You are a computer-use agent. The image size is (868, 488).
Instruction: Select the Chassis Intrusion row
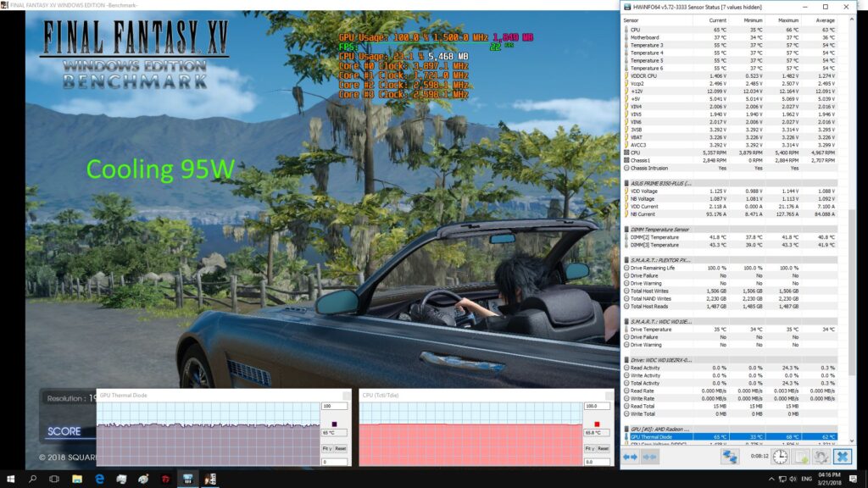click(x=730, y=169)
